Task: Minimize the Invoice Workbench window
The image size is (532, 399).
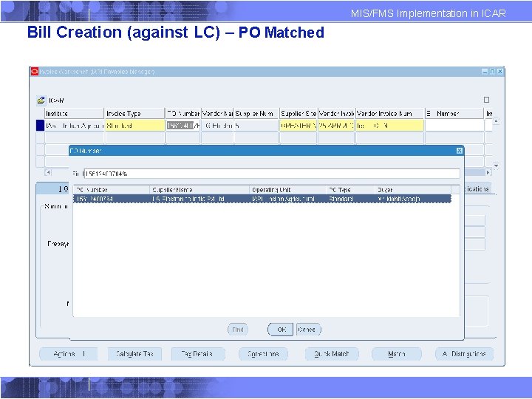Action: tap(485, 71)
